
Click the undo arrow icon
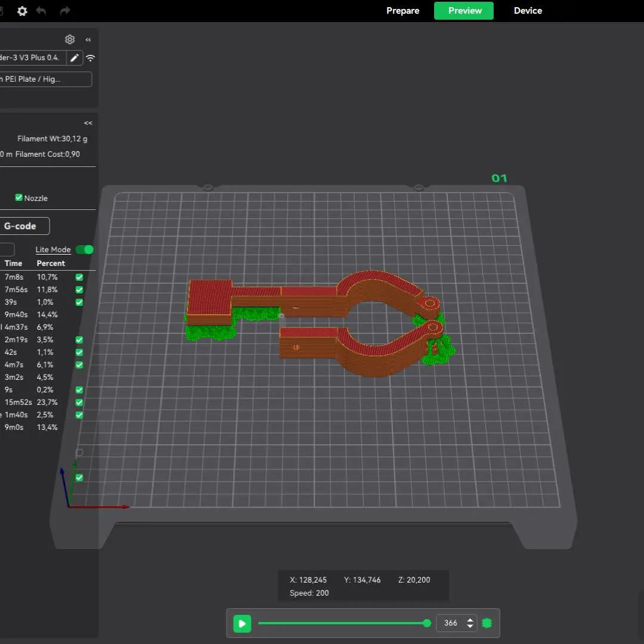[41, 11]
